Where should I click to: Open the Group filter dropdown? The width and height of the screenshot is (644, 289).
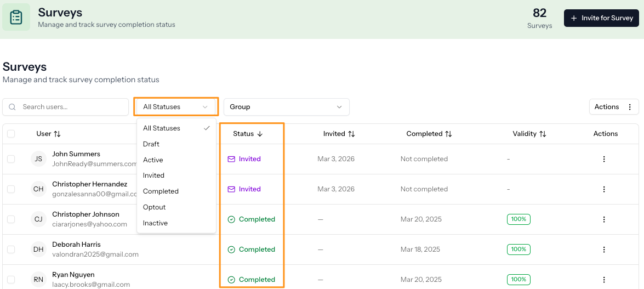point(286,107)
